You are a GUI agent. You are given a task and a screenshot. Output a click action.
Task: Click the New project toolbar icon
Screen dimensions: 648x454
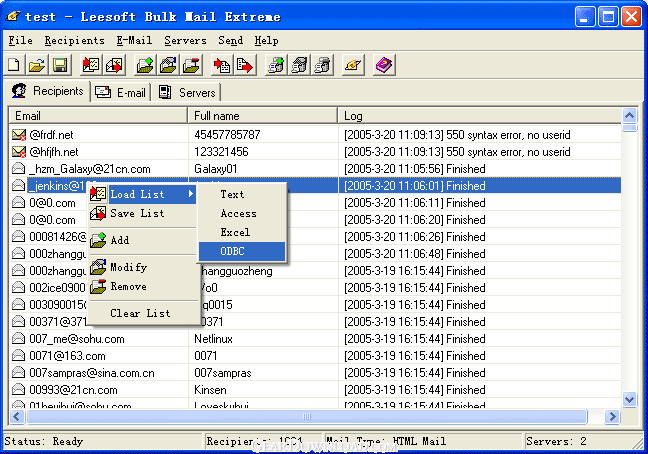(14, 65)
